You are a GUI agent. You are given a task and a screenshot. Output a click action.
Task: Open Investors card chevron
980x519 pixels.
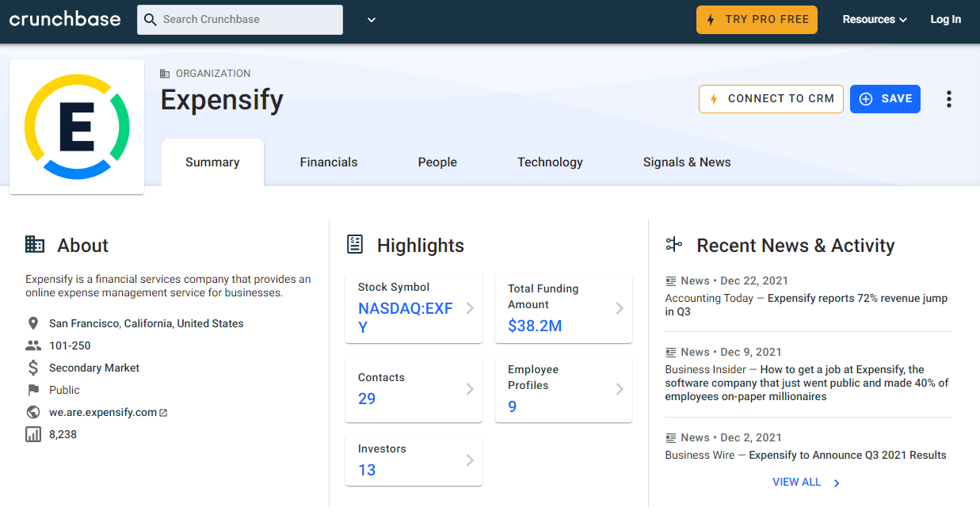(470, 460)
